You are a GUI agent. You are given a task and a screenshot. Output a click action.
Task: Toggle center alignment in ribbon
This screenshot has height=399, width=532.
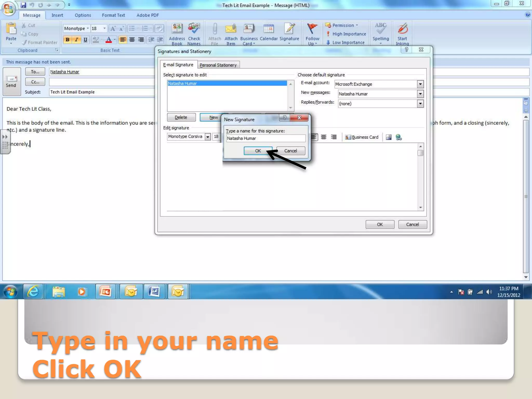point(132,39)
